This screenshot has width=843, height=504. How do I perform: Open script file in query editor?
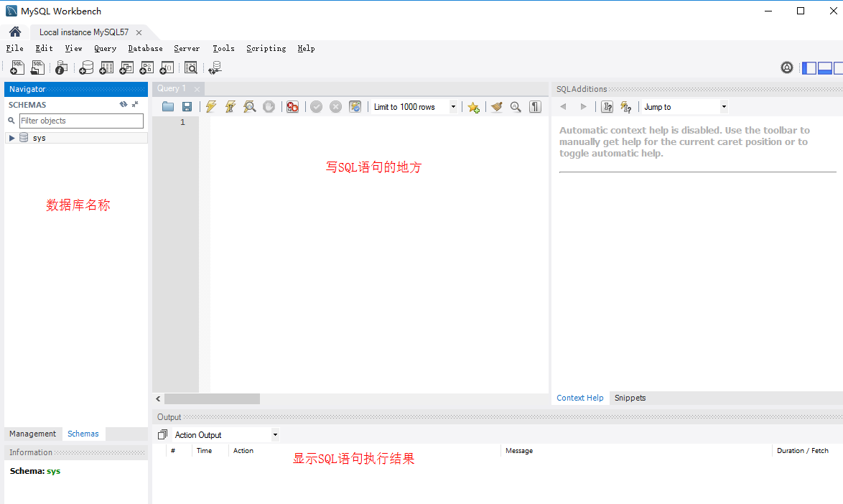(x=168, y=106)
